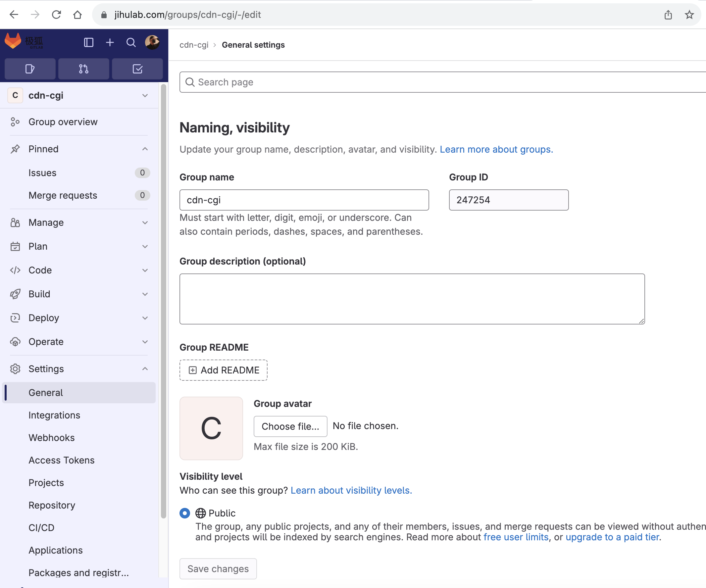Screen dimensions: 706x588
Task: Click the cdn-cgi group avatar letter C in sidebar
Action: tap(15, 95)
